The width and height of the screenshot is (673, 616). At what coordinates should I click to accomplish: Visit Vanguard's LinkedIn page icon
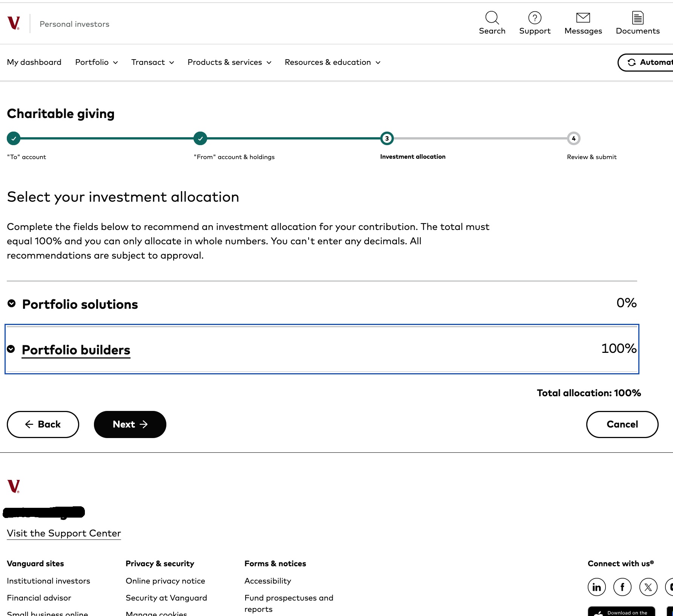596,587
